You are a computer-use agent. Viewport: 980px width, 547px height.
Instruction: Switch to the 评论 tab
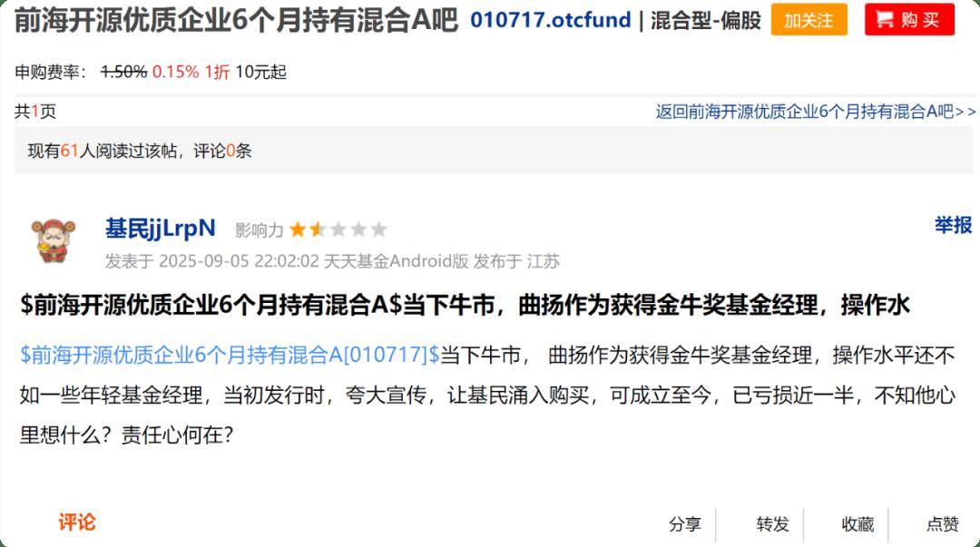[x=77, y=523]
